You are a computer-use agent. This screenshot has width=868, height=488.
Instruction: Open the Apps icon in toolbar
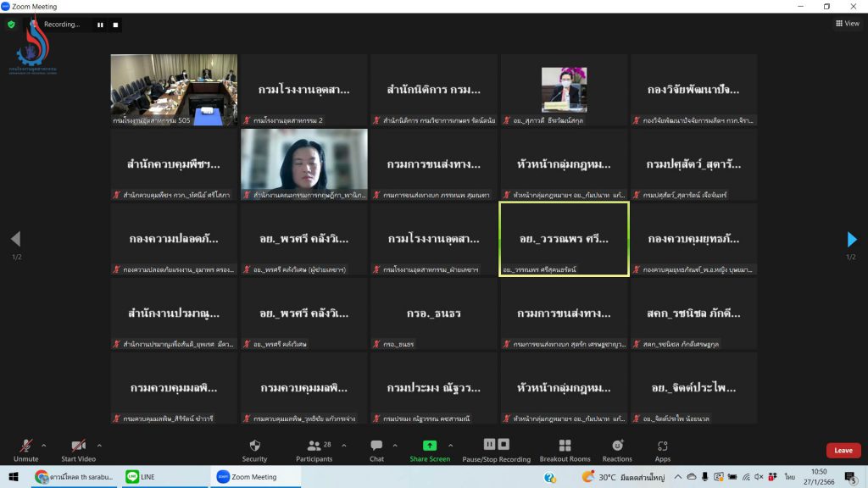pos(663,446)
